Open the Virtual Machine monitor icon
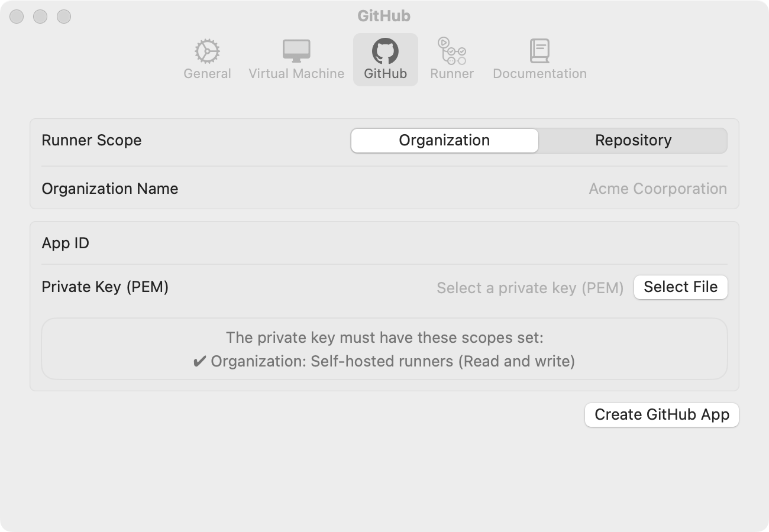The width and height of the screenshot is (769, 532). click(296, 51)
